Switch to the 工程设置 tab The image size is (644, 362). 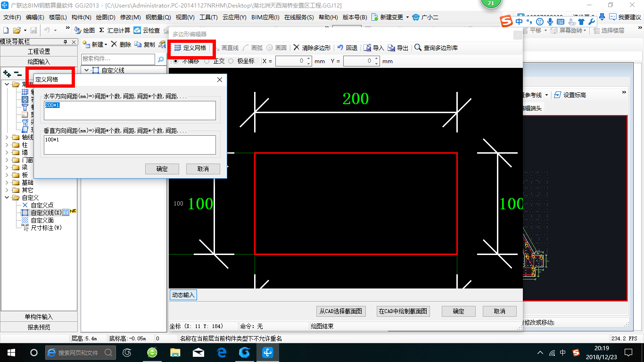pyautogui.click(x=39, y=51)
